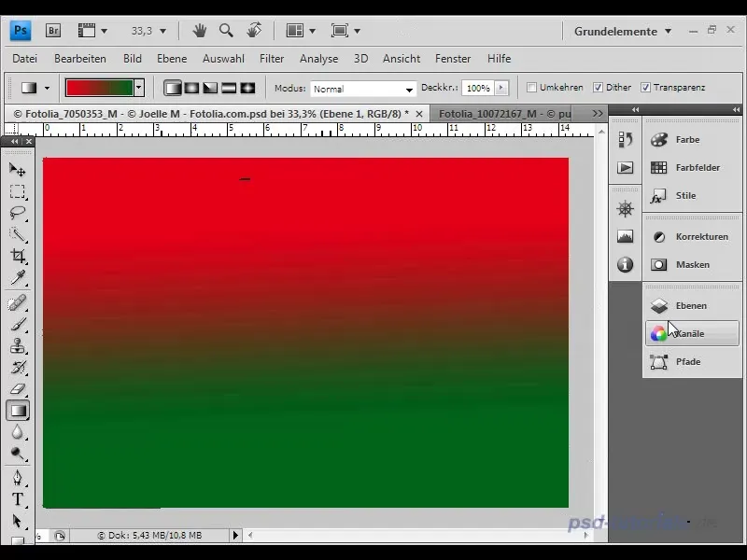Enable the Umkehren checkbox
Viewport: 747px width, 560px height.
531,88
